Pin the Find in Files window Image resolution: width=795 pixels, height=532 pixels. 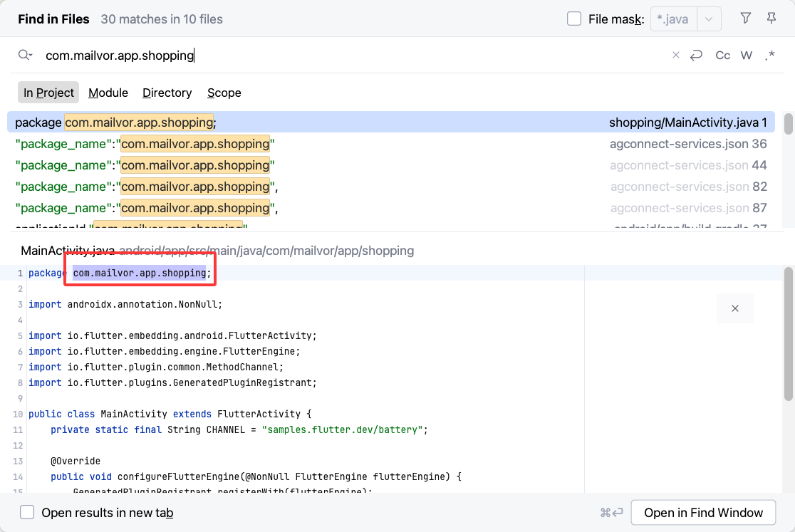pos(771,19)
